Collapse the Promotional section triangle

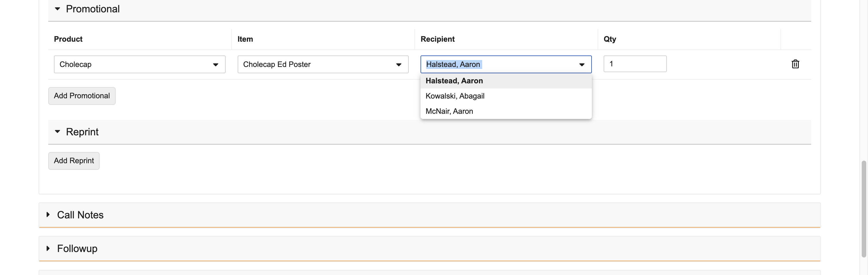(x=57, y=9)
